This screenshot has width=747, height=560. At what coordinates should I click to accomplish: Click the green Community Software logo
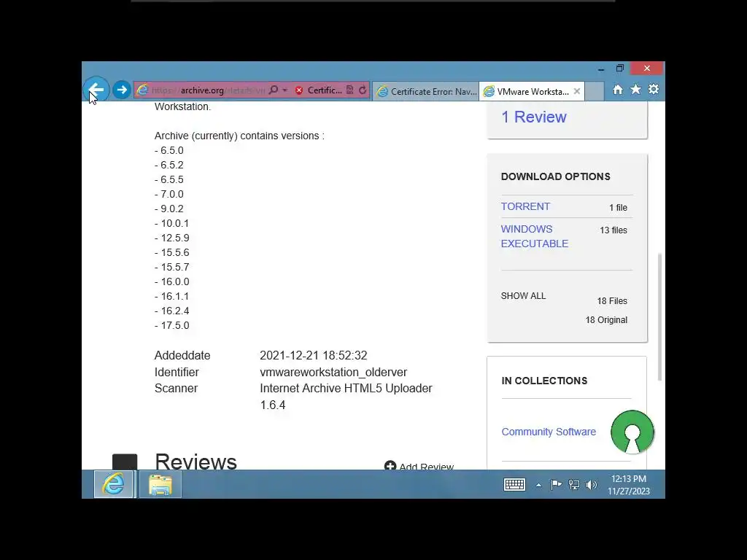pyautogui.click(x=632, y=432)
